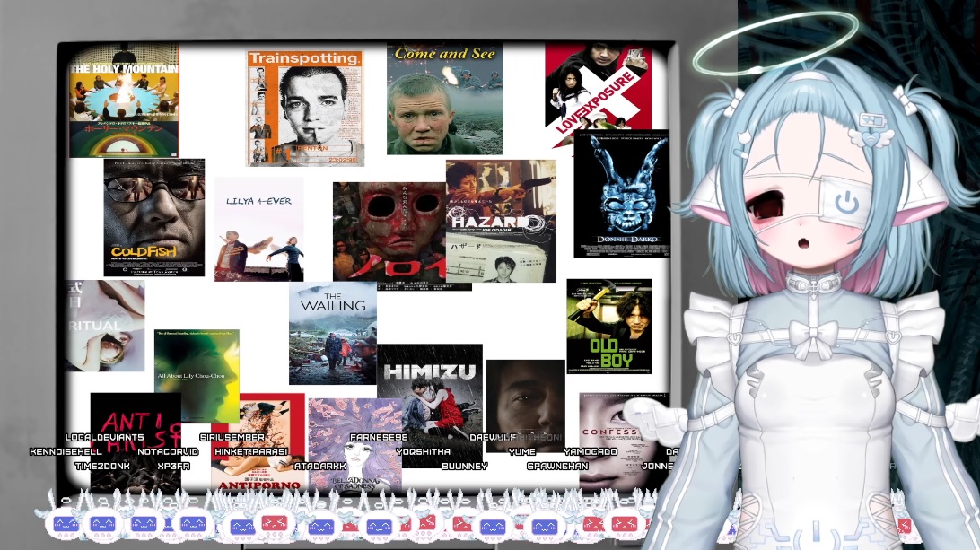Select the username SIRIUSEMBER
This screenshot has height=550, width=980.
[x=232, y=438]
